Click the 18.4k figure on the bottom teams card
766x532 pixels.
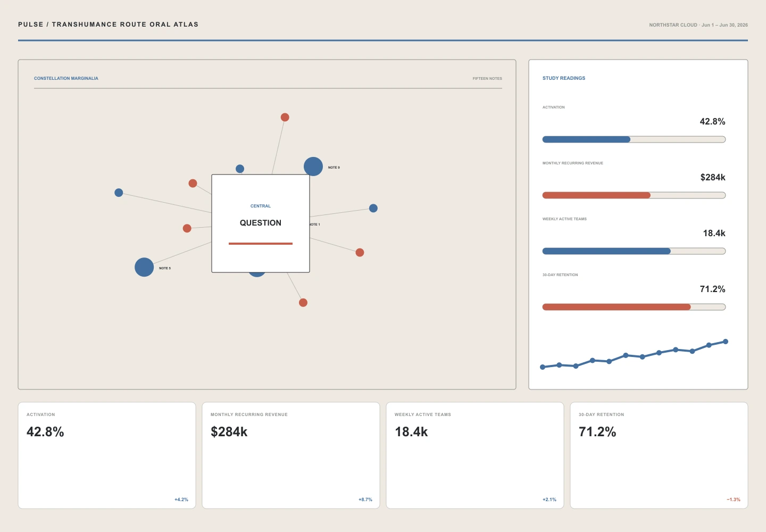[x=411, y=432]
